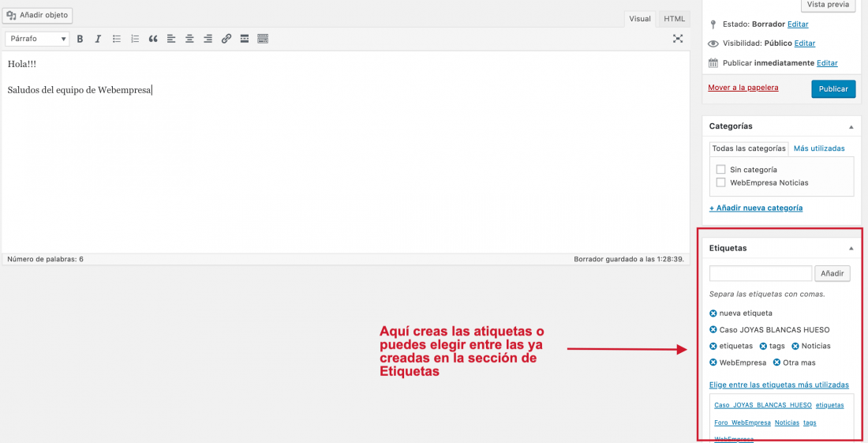Check the Sin categoría checkbox
This screenshot has width=868, height=443.
pyautogui.click(x=720, y=170)
